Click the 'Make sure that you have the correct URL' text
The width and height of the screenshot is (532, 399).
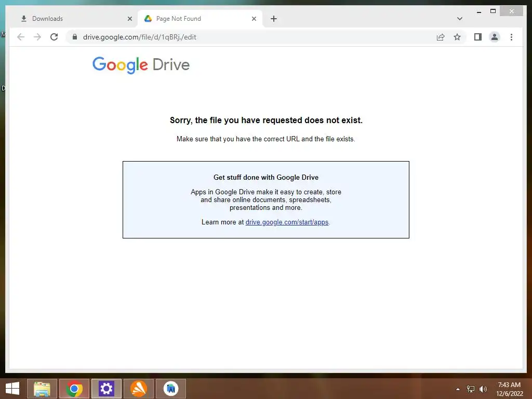coord(265,139)
